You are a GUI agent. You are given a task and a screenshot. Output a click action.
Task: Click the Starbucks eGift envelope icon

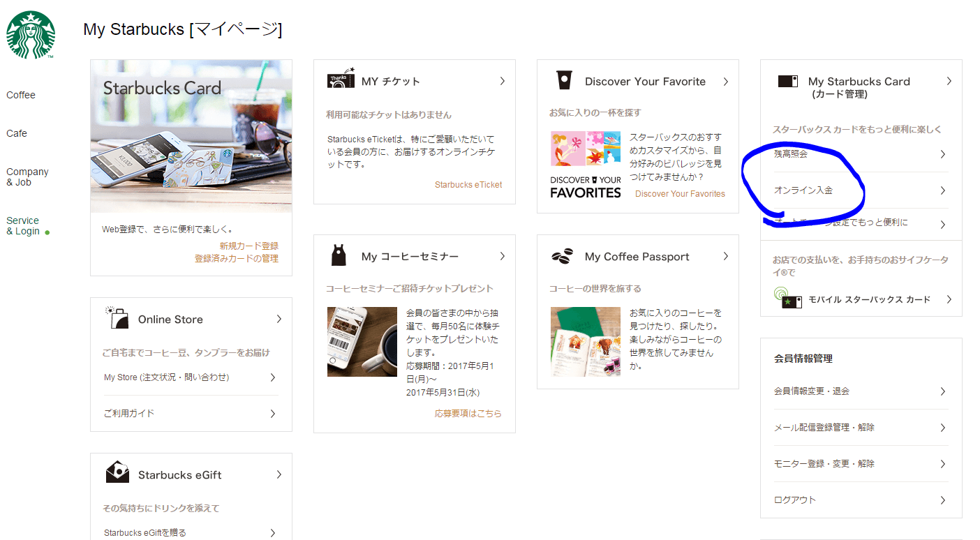click(117, 472)
